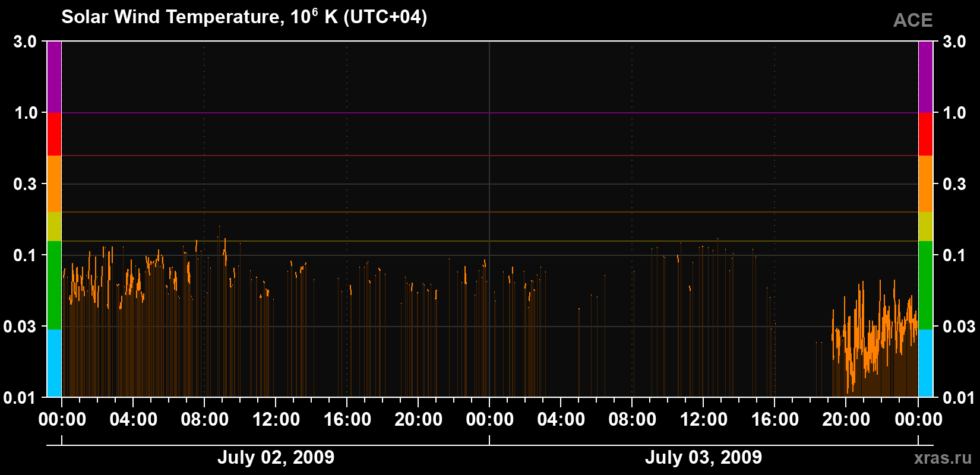Click the 0.03 value on right axis
Image resolution: width=980 pixels, height=475 pixels.
point(959,327)
